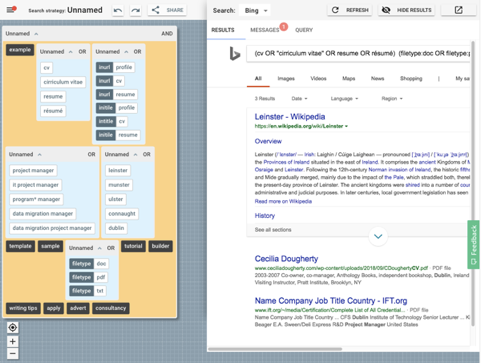Image resolution: width=481 pixels, height=363 pixels.
Task: Zoom in on the canvas
Action: tap(13, 341)
